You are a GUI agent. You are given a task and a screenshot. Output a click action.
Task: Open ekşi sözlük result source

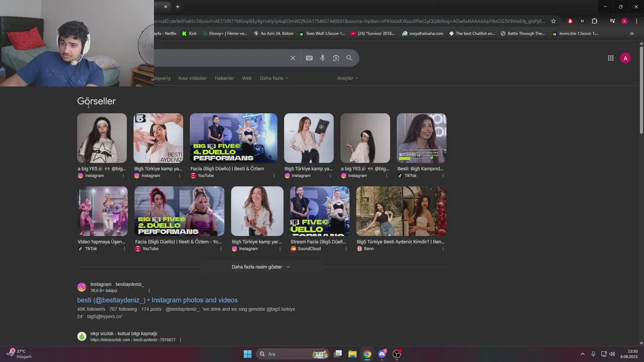124,334
